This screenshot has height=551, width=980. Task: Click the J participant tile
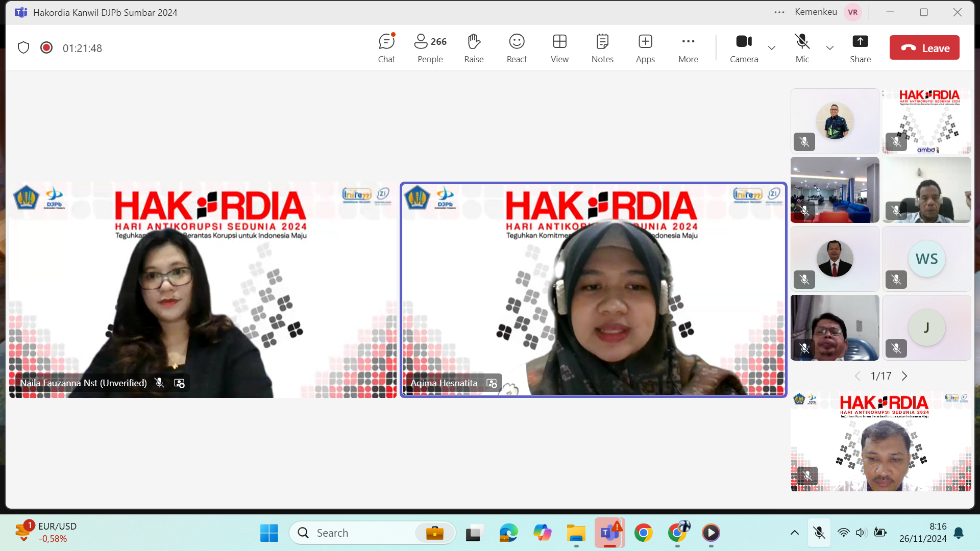point(926,328)
